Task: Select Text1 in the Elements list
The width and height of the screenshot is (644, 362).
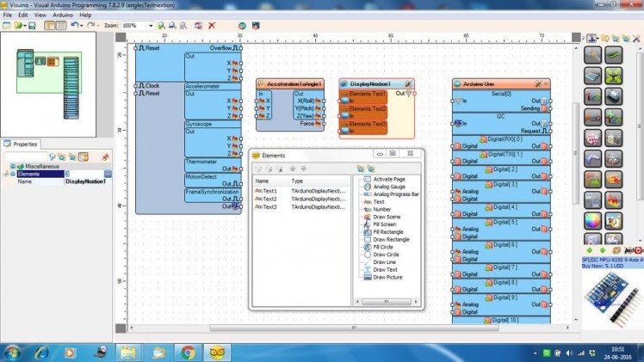Action: (x=269, y=191)
